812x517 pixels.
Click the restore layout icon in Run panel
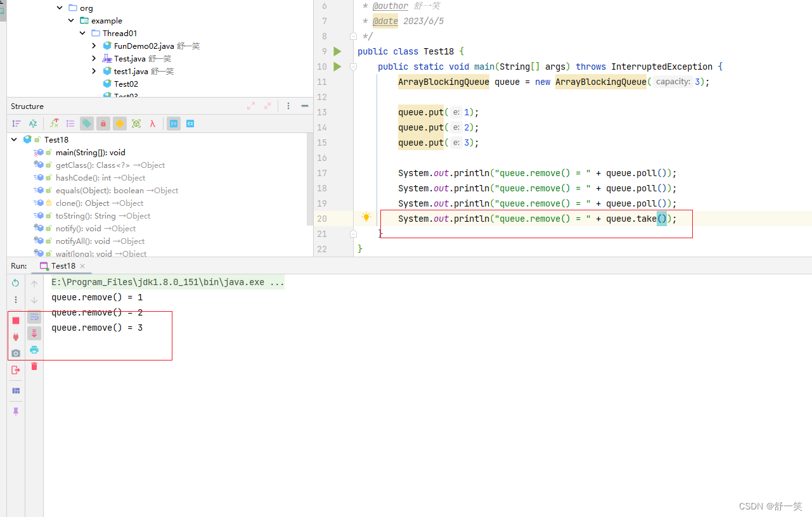tap(16, 391)
